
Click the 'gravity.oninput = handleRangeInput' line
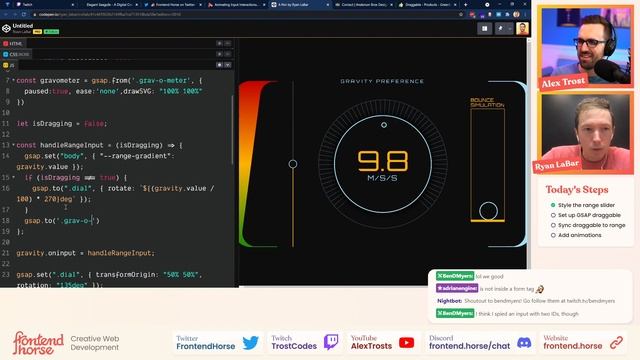point(86,253)
